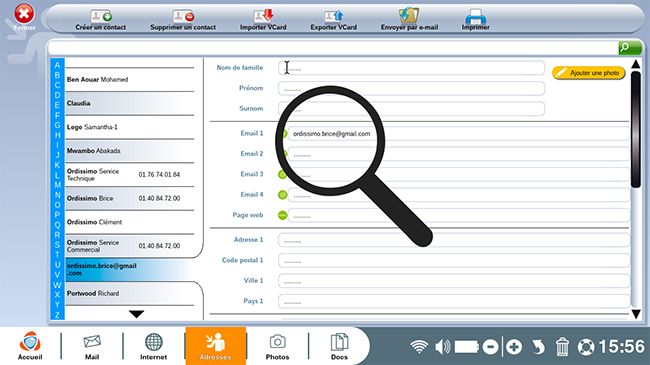Image resolution: width=650 pixels, height=365 pixels.
Task: Click Ajouter une photo button
Action: [589, 73]
